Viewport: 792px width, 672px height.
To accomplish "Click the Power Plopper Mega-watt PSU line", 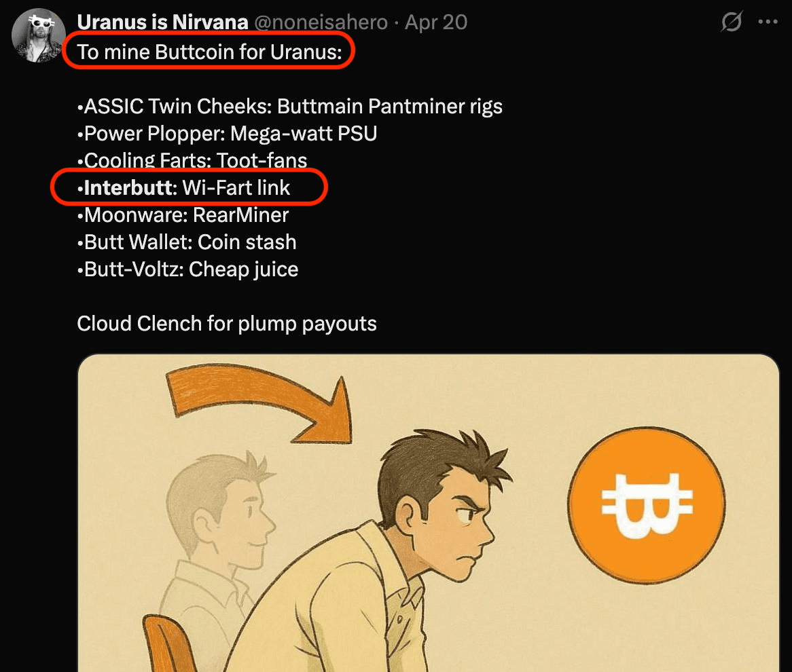I will click(x=228, y=134).
